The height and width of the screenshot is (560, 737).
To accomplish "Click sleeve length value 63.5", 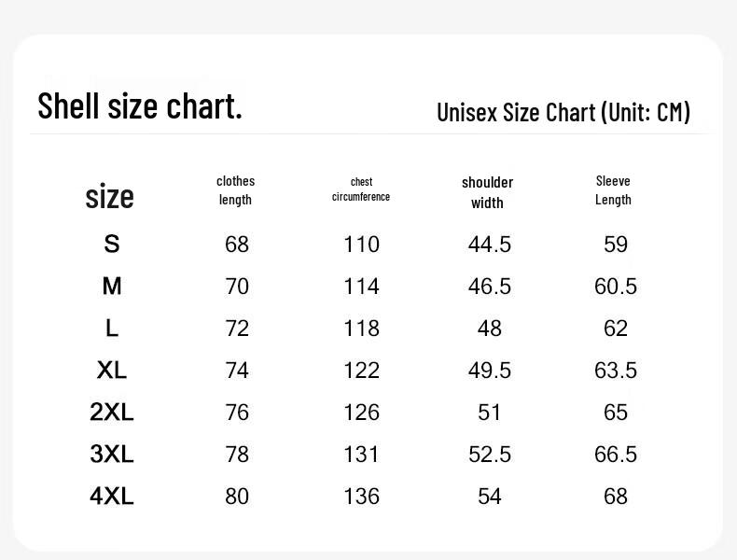I will [x=616, y=371].
